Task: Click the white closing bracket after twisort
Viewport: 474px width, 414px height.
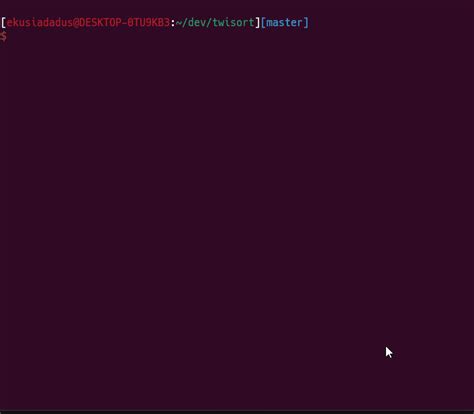Action: click(x=257, y=23)
